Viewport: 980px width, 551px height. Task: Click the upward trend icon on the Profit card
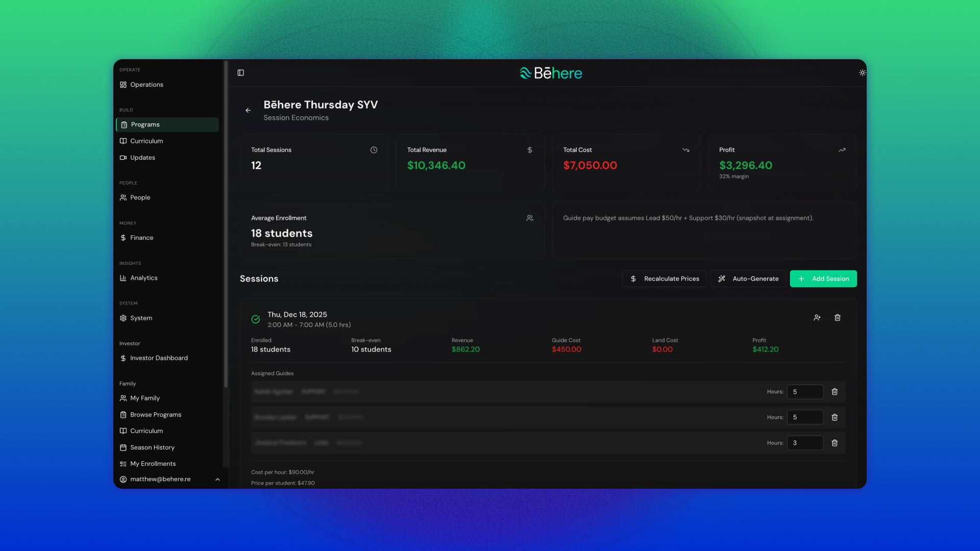coord(842,150)
